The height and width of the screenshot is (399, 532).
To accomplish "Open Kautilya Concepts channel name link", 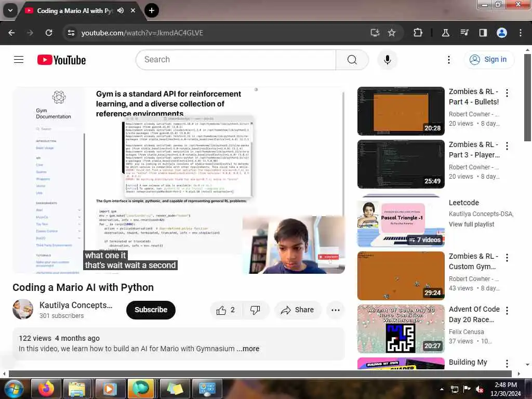I will tap(76, 305).
